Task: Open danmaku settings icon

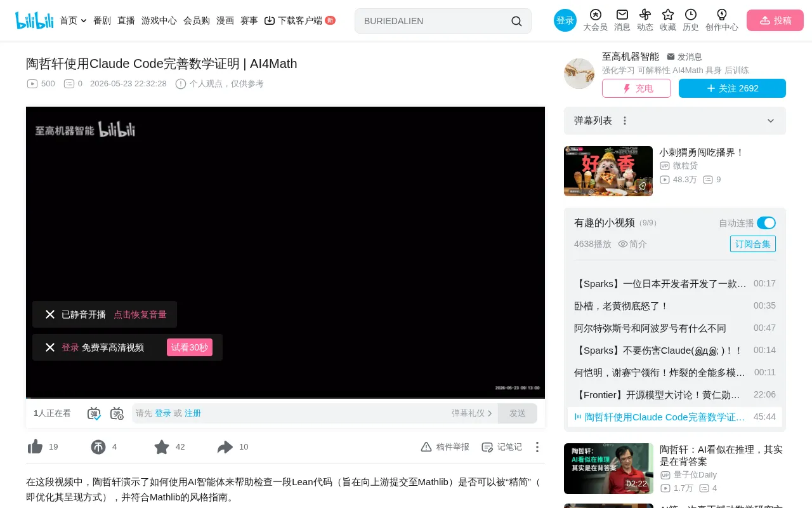Action: (x=117, y=413)
